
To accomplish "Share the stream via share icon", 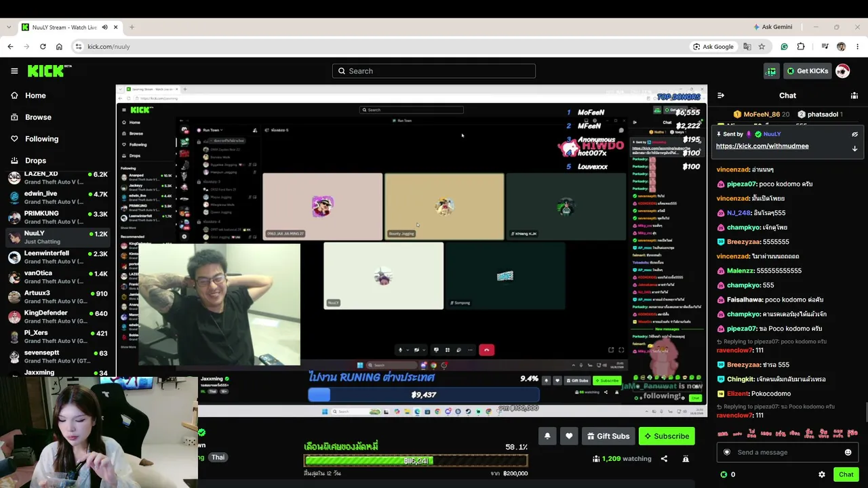I will click(664, 459).
